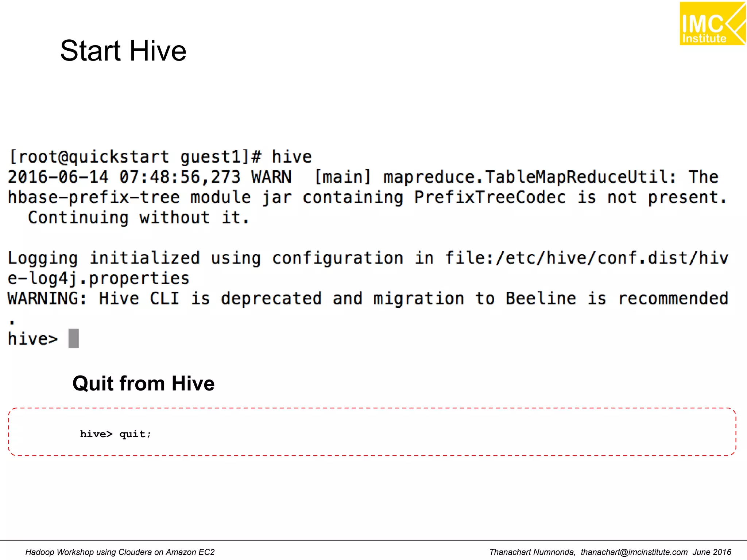Viewport: 747px width, 560px height.
Task: Click the 'hbase-prefix-tree module jar' line
Action: pos(368,197)
